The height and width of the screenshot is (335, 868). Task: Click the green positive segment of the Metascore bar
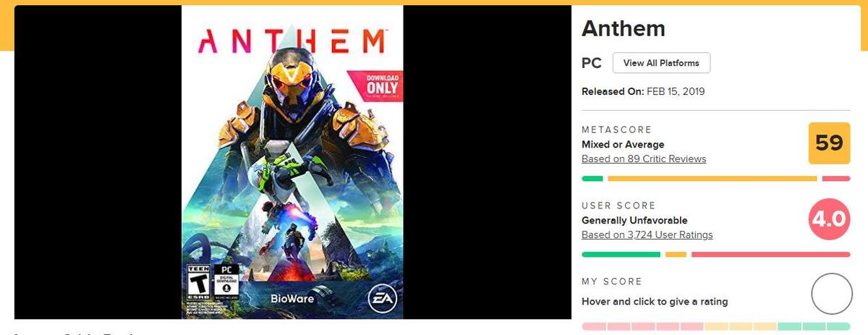coord(592,179)
